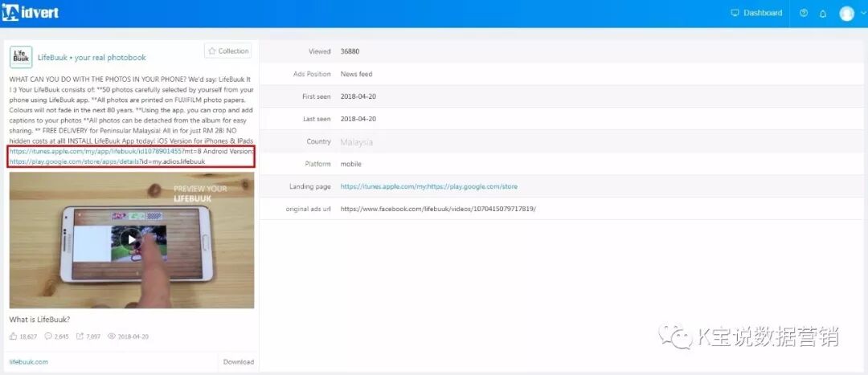Click the Dashboard monitor icon

pyautogui.click(x=735, y=13)
